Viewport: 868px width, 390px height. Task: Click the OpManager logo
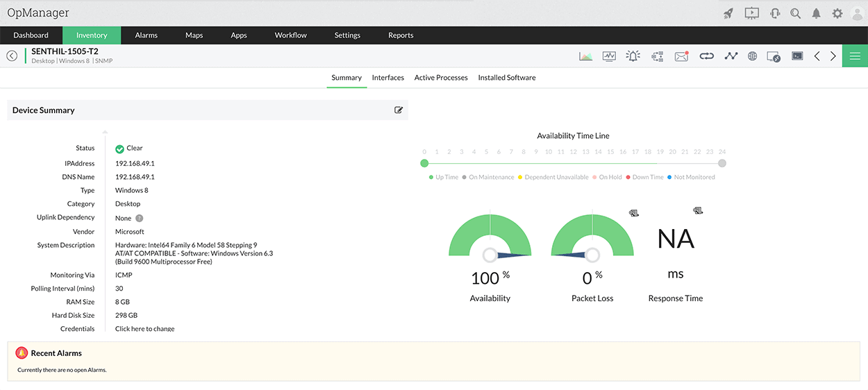tap(38, 12)
